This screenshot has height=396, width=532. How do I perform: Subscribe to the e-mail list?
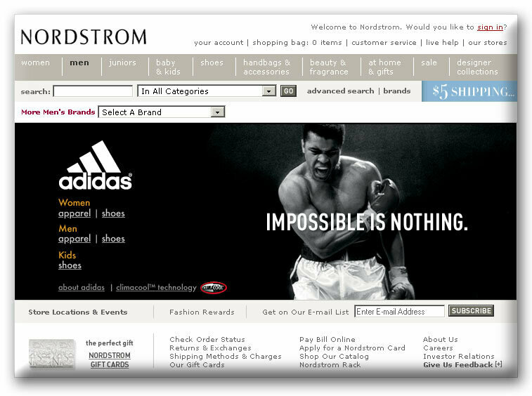click(x=472, y=311)
